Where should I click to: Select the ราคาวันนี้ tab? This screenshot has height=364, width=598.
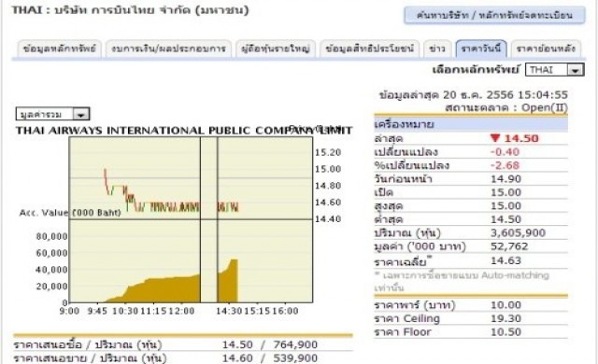tap(481, 49)
